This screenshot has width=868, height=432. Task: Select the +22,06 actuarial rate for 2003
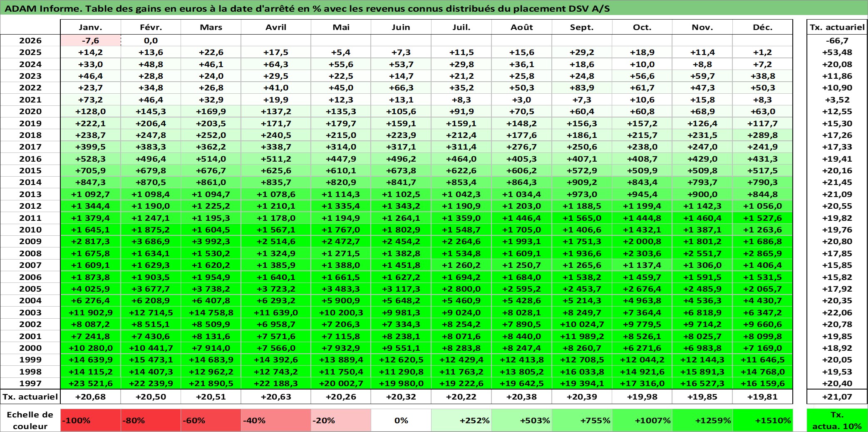click(x=837, y=312)
